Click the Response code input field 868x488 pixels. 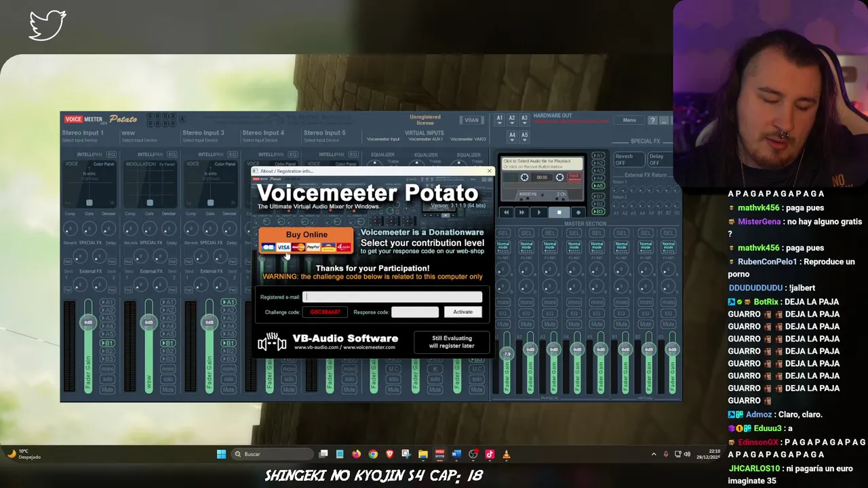415,312
